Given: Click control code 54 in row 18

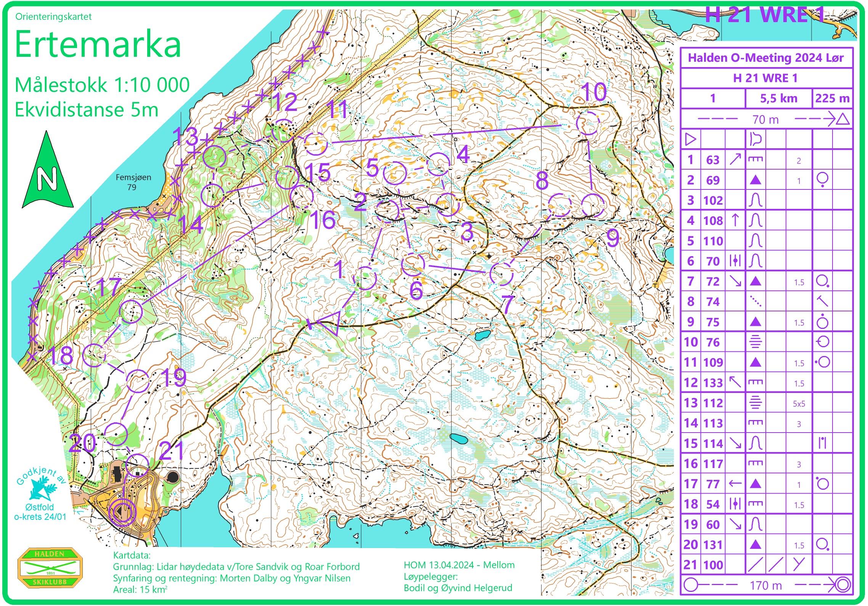Looking at the screenshot, I should click(x=713, y=504).
